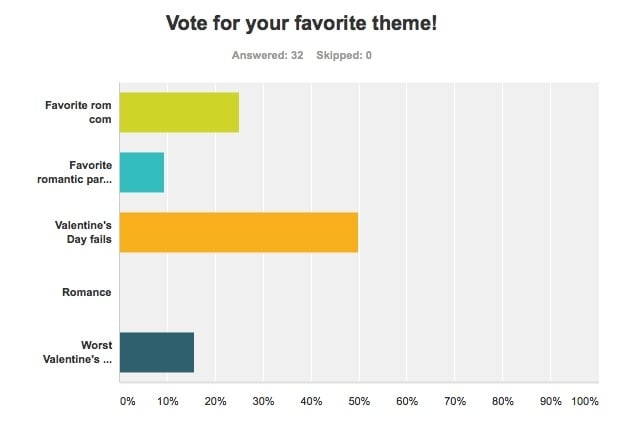The height and width of the screenshot is (429, 617).
Task: Click the 30% axis label
Action: [263, 401]
